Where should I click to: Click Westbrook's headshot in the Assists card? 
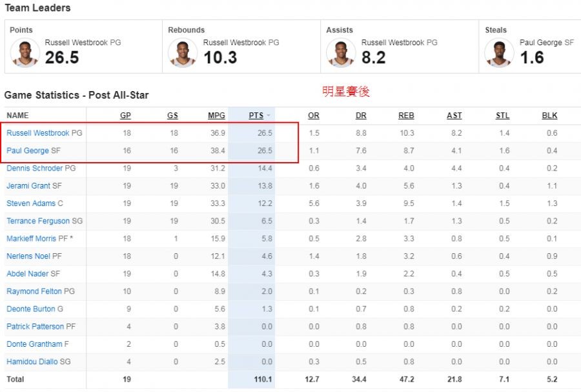click(341, 53)
